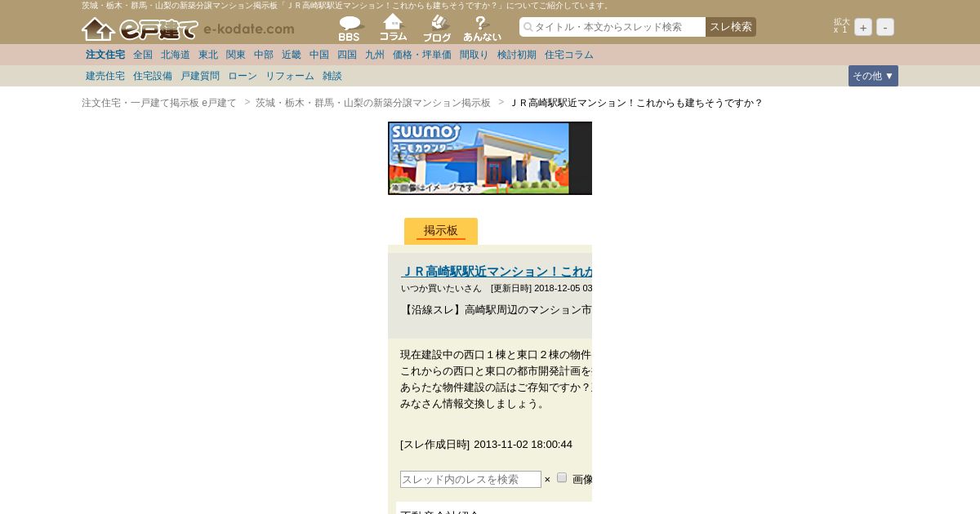Select the 中部 menu item
This screenshot has width=980, height=514.
[x=264, y=55]
